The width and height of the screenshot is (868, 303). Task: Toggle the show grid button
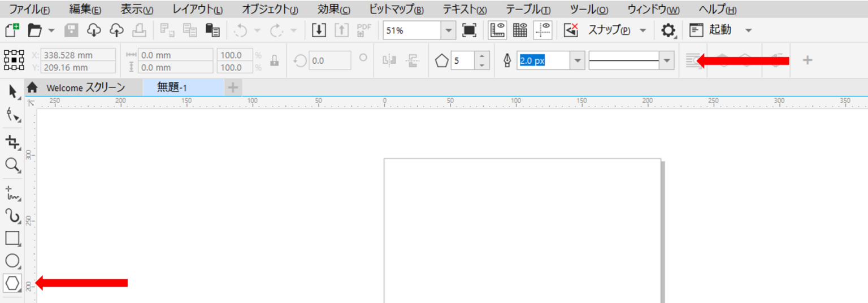coord(520,30)
